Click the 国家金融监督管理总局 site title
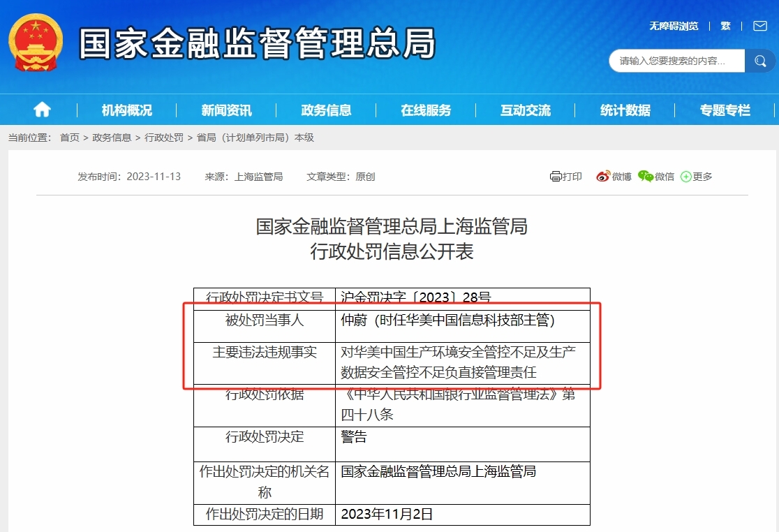779x532 pixels. coord(258,43)
